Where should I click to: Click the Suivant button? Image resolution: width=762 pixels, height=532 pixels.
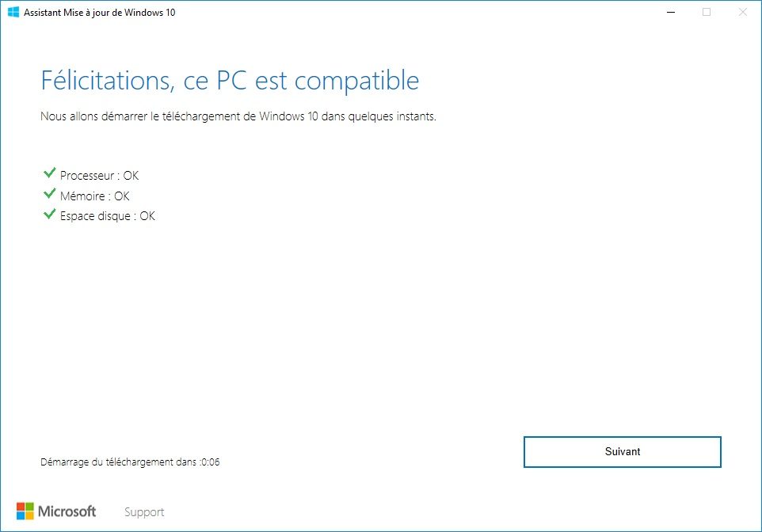[622, 452]
